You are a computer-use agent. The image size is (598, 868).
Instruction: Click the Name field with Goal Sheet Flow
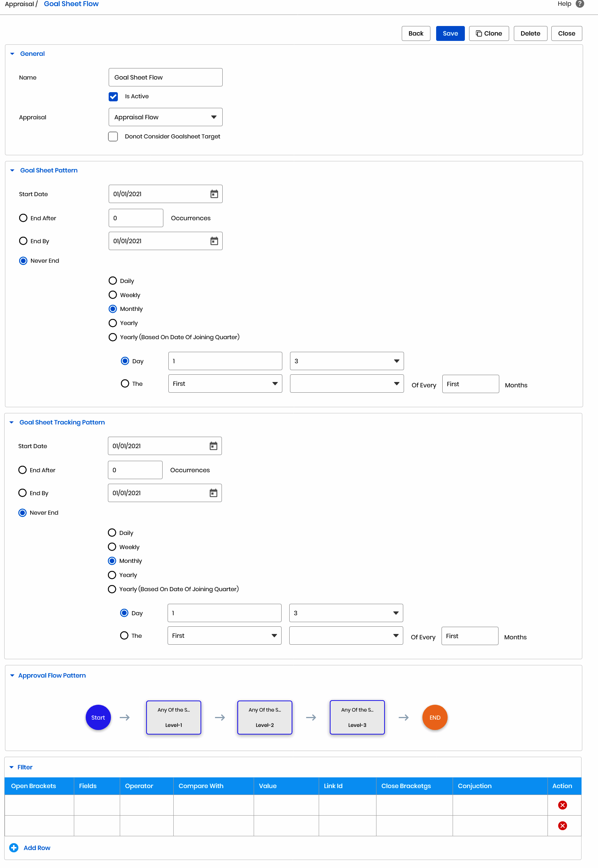pos(166,77)
